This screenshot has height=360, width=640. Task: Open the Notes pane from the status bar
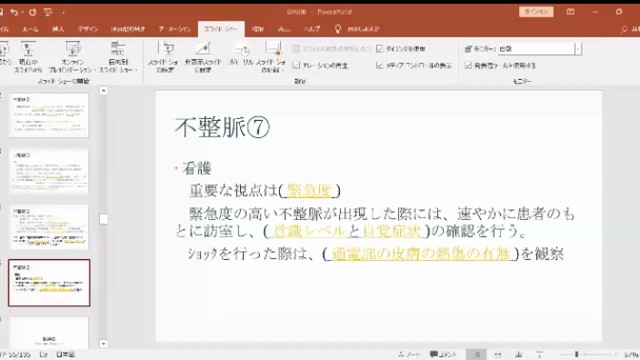409,354
